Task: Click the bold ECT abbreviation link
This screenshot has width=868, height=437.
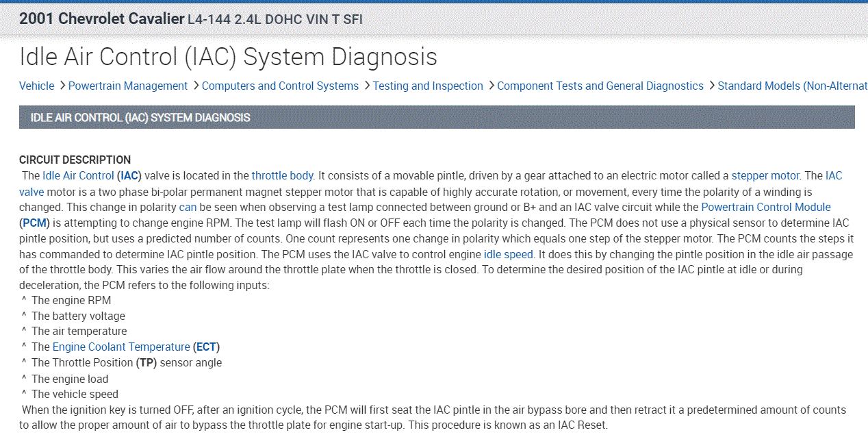Action: [x=206, y=347]
